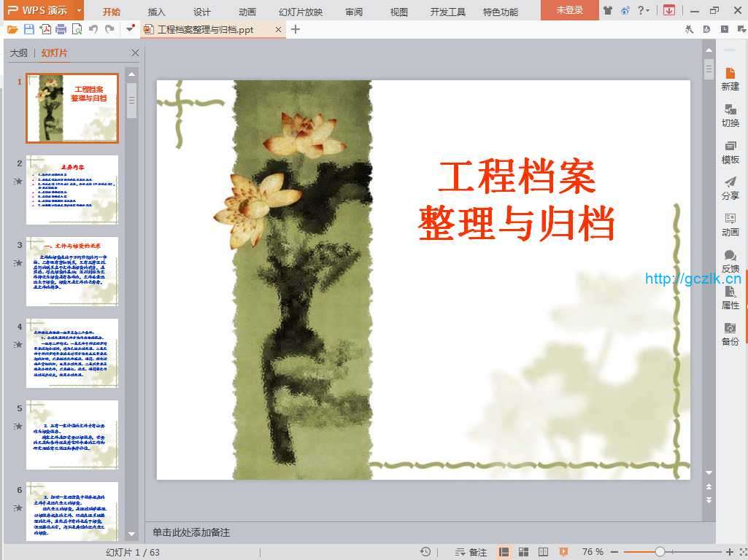
Task: Toggle the 备注 notes pane in status bar
Action: tap(471, 552)
